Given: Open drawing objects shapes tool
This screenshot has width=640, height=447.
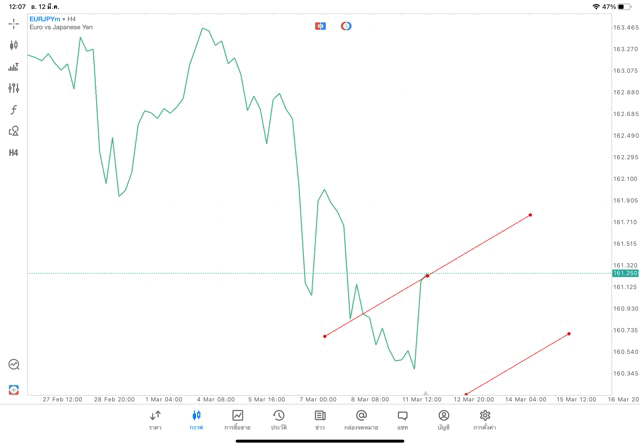Looking at the screenshot, I should point(14,131).
